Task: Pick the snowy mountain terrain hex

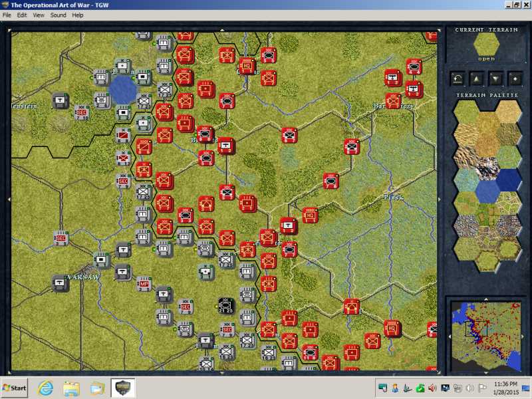Action: pos(487,169)
